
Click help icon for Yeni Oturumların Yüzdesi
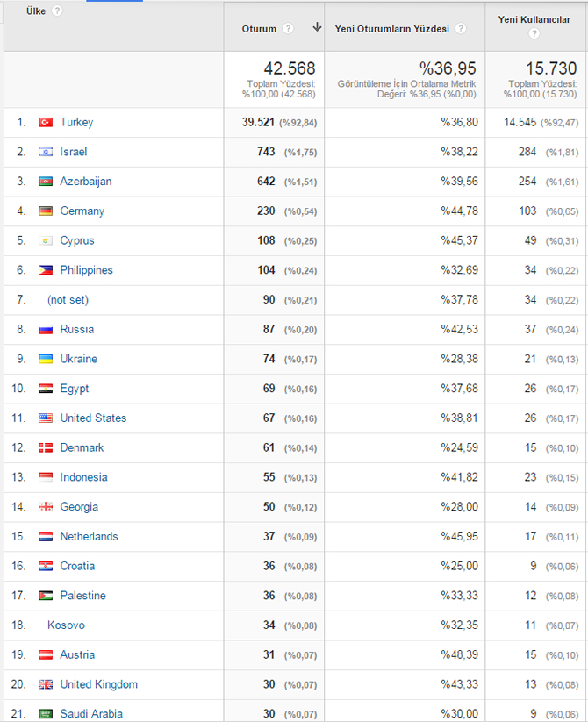[x=461, y=29]
